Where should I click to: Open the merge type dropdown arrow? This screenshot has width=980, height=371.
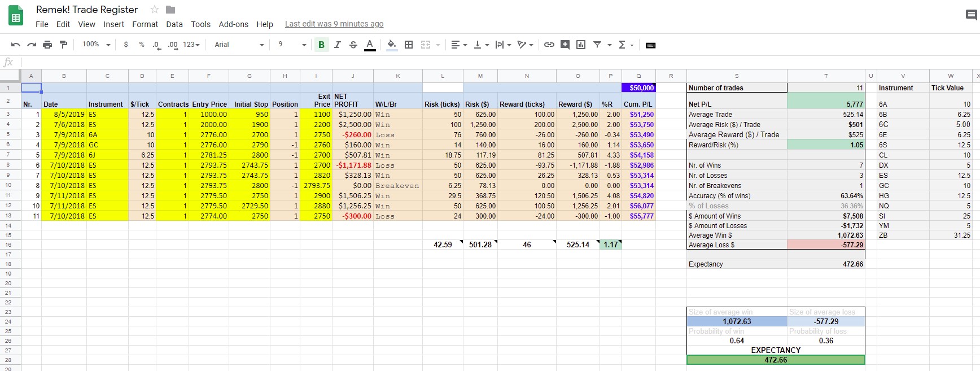[438, 45]
